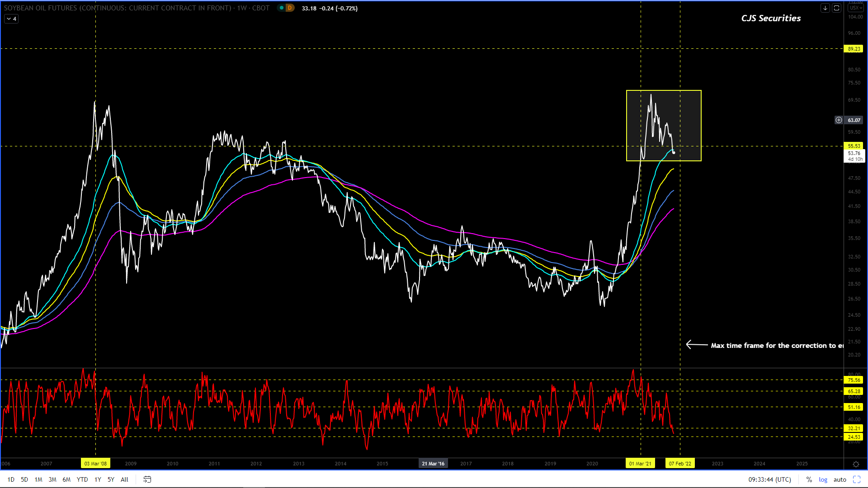Open the timezone menu showing 09:33:44 UTC

769,479
